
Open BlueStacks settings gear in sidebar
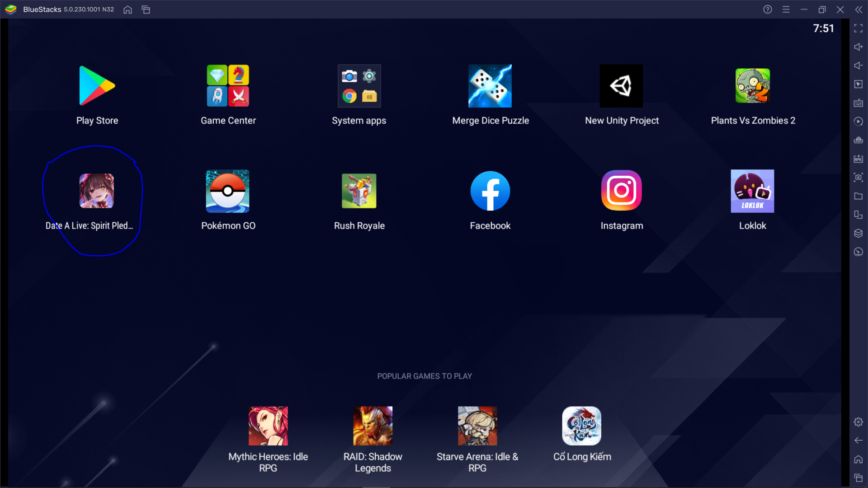(859, 422)
